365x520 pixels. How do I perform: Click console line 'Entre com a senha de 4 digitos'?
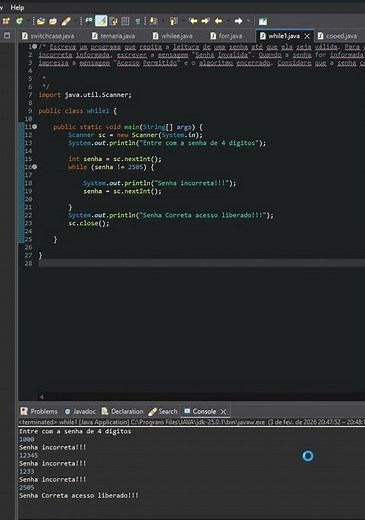click(75, 431)
